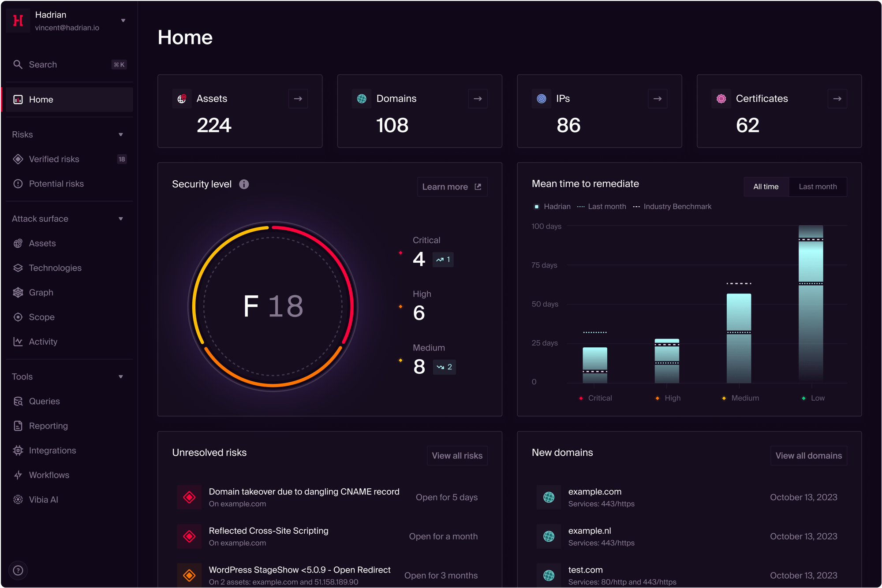Click the Hadrian logo icon
Image resolution: width=882 pixels, height=588 pixels.
coord(18,20)
